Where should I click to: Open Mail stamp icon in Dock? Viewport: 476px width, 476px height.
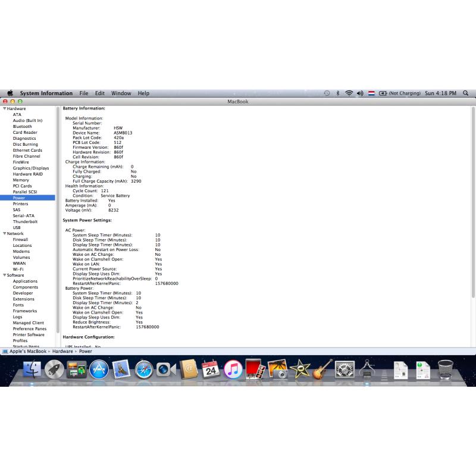[x=121, y=369]
